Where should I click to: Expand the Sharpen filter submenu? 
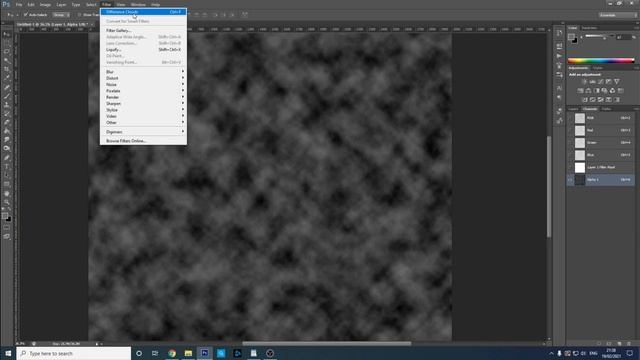point(143,103)
